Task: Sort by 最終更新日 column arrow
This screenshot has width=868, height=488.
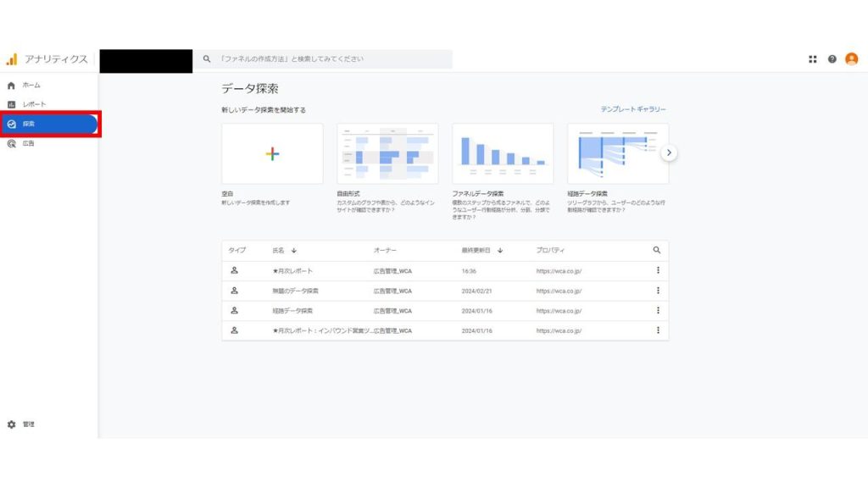Action: [500, 251]
